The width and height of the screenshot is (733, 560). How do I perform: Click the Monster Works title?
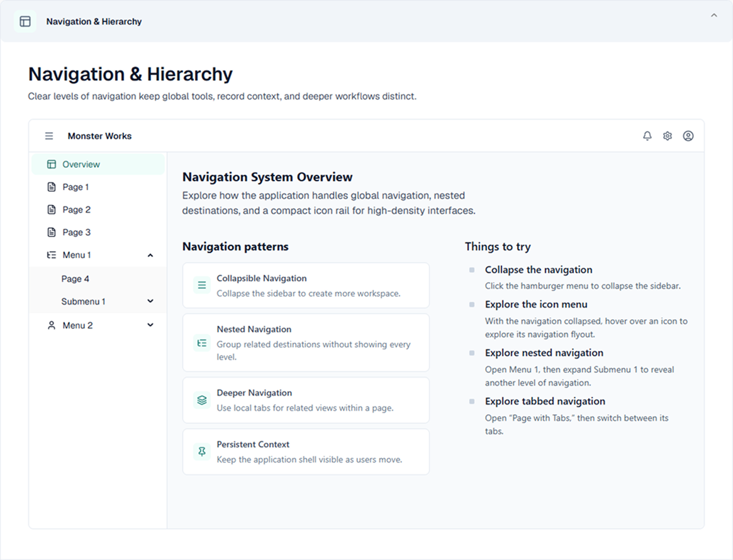click(x=99, y=136)
